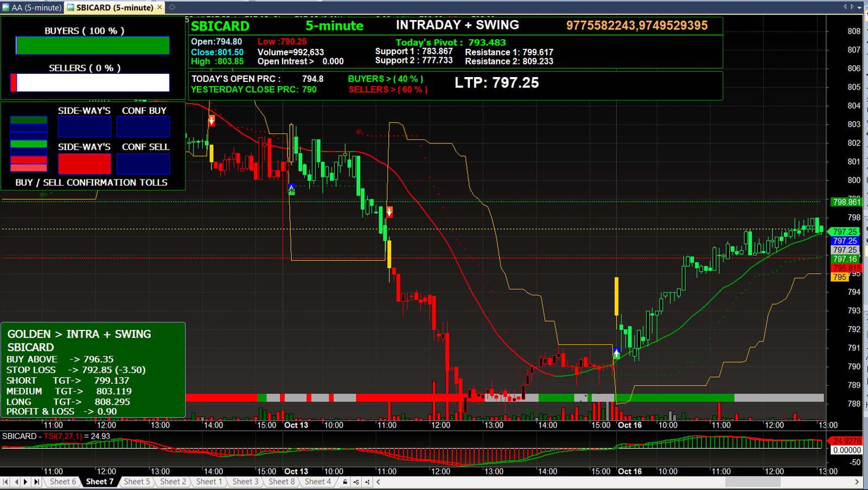Switch to the AA (5-minute) chart tab
The height and width of the screenshot is (490, 868).
pos(32,8)
